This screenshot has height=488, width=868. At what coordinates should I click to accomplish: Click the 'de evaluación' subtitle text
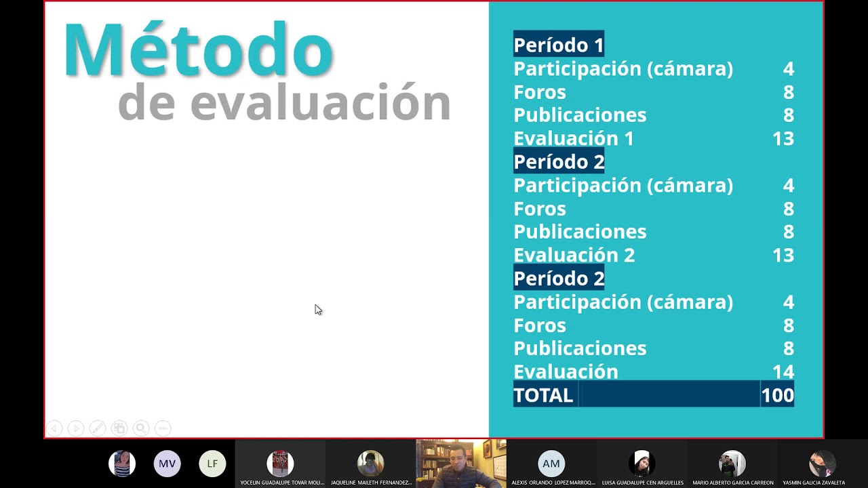(x=284, y=102)
